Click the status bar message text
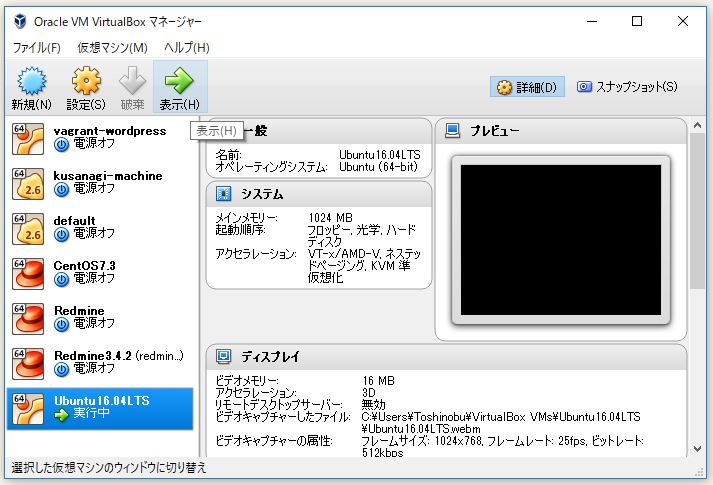The height and width of the screenshot is (485, 713). 109,468
